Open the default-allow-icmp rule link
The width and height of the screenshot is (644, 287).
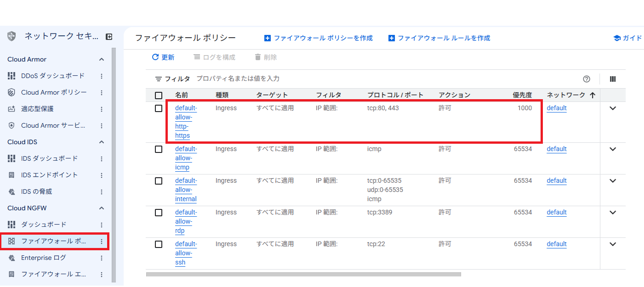(186, 158)
